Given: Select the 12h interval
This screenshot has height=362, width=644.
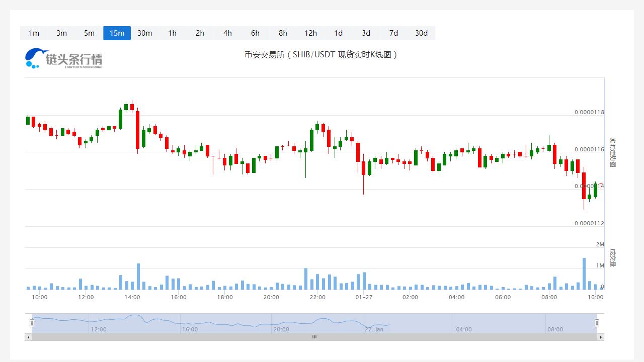Looking at the screenshot, I should 310,33.
